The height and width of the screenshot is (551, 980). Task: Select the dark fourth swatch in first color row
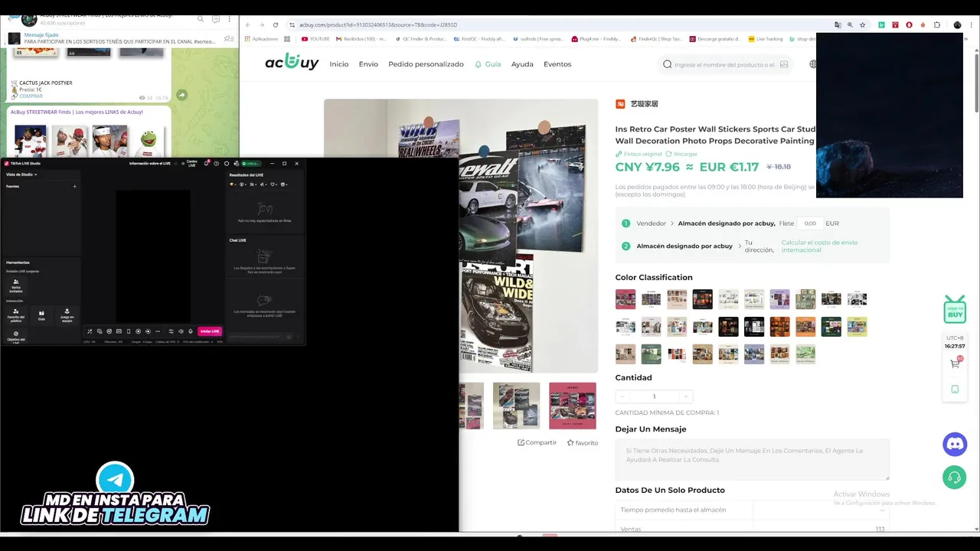(x=703, y=299)
